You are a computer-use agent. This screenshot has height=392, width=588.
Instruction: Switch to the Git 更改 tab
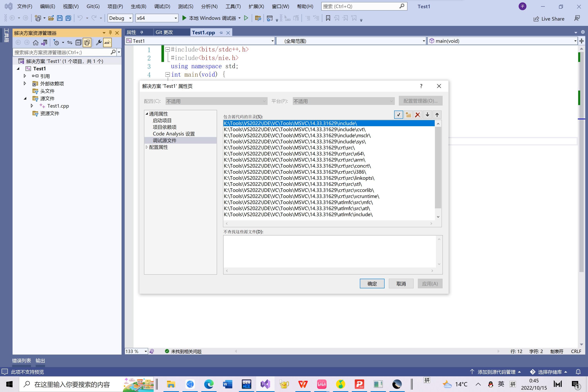click(164, 32)
